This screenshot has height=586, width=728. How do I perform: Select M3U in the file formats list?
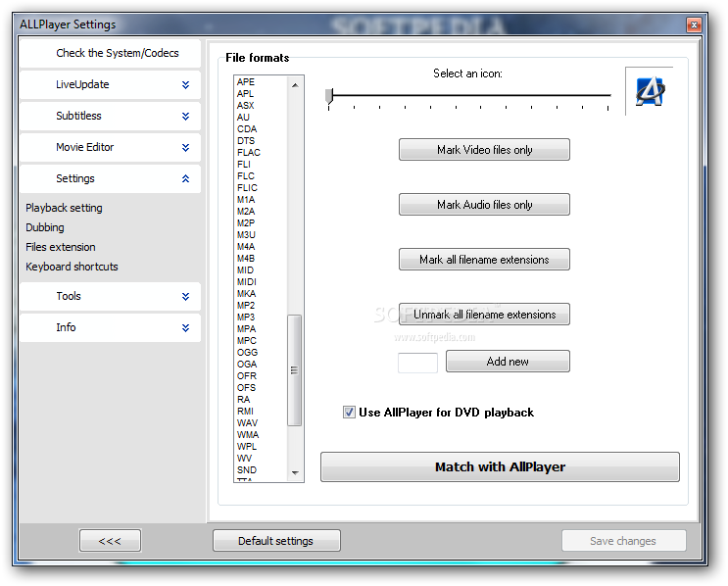coord(246,234)
